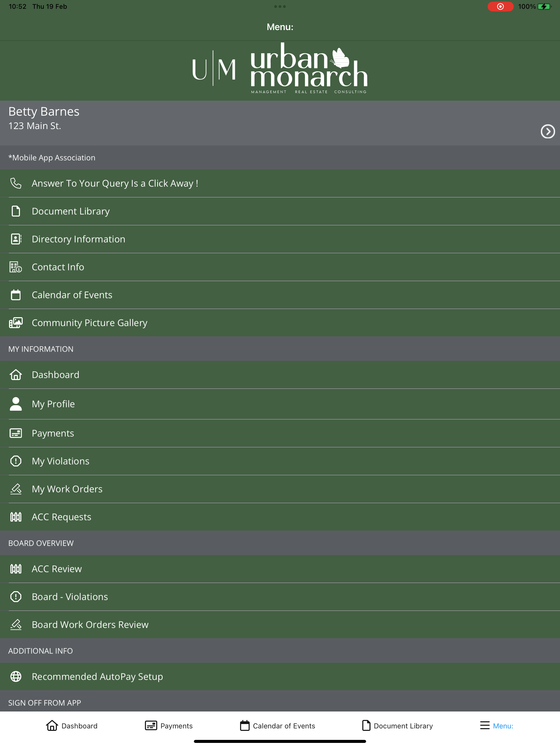Tap the three-dot multitasking control at top

pyautogui.click(x=280, y=6)
